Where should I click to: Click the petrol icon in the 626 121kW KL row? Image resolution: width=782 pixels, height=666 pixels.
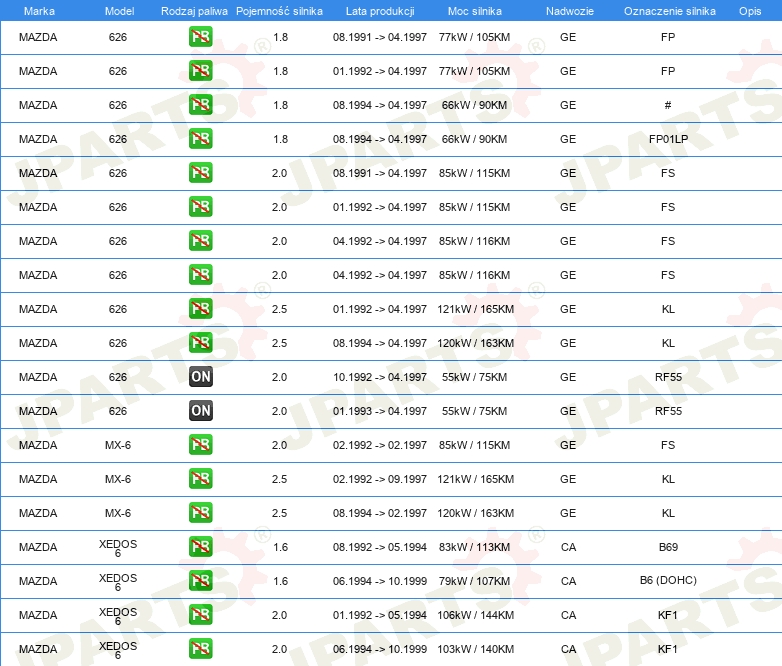pos(200,309)
